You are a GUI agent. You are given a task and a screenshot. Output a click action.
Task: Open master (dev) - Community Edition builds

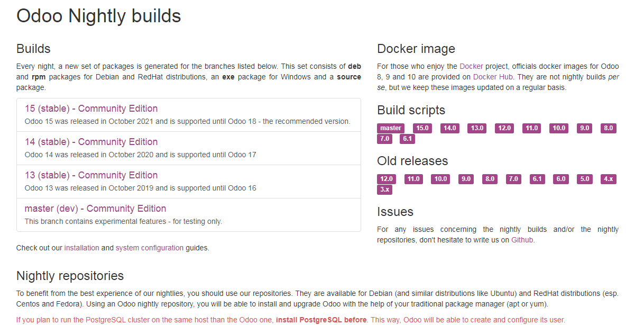95,209
